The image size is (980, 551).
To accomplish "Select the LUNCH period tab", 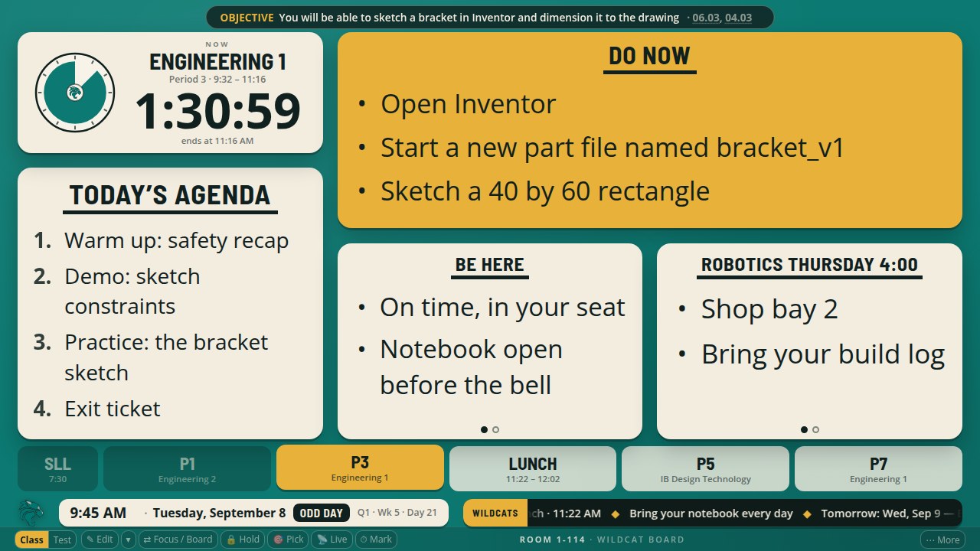I will point(533,468).
